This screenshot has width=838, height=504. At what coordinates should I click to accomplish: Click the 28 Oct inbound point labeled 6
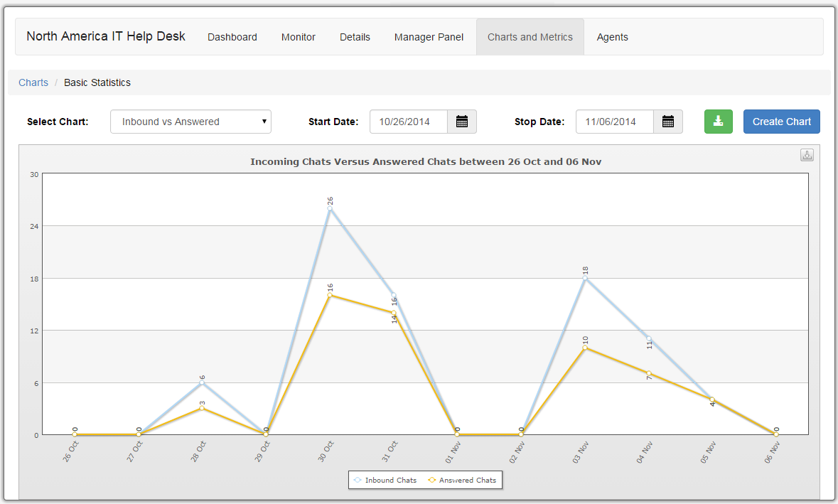pos(202,382)
